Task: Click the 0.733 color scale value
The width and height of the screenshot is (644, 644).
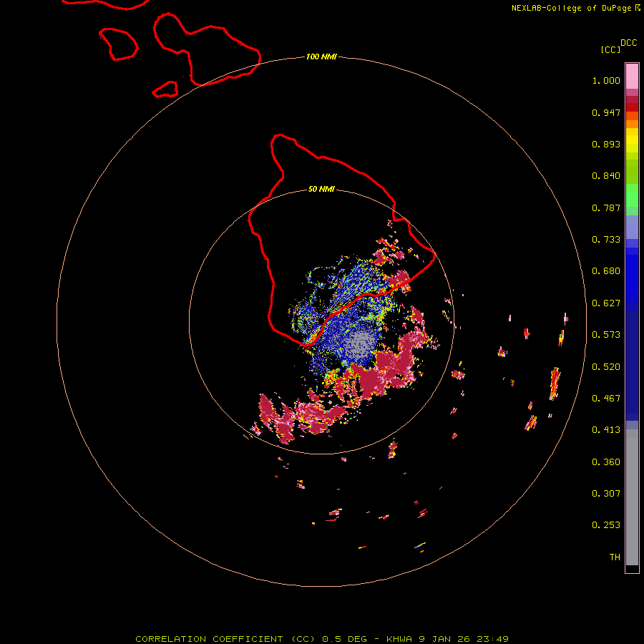Action: (x=606, y=240)
